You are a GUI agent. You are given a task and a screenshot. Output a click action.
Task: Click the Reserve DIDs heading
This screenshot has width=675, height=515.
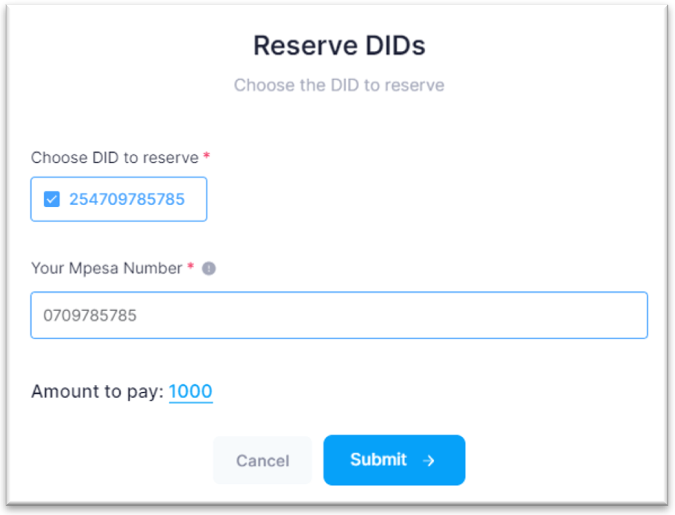[339, 46]
